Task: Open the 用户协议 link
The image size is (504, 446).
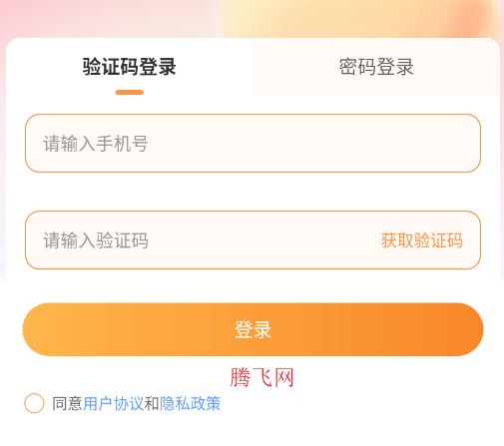Action: [x=113, y=403]
